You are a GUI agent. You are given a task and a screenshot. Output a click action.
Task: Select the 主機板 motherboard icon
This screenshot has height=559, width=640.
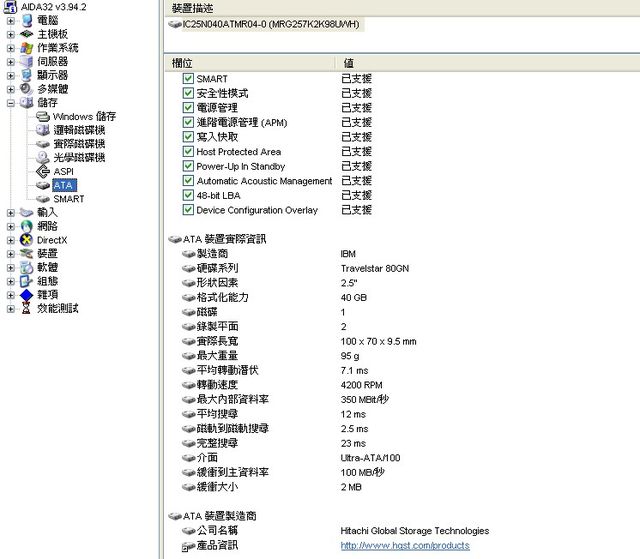pyautogui.click(x=27, y=34)
